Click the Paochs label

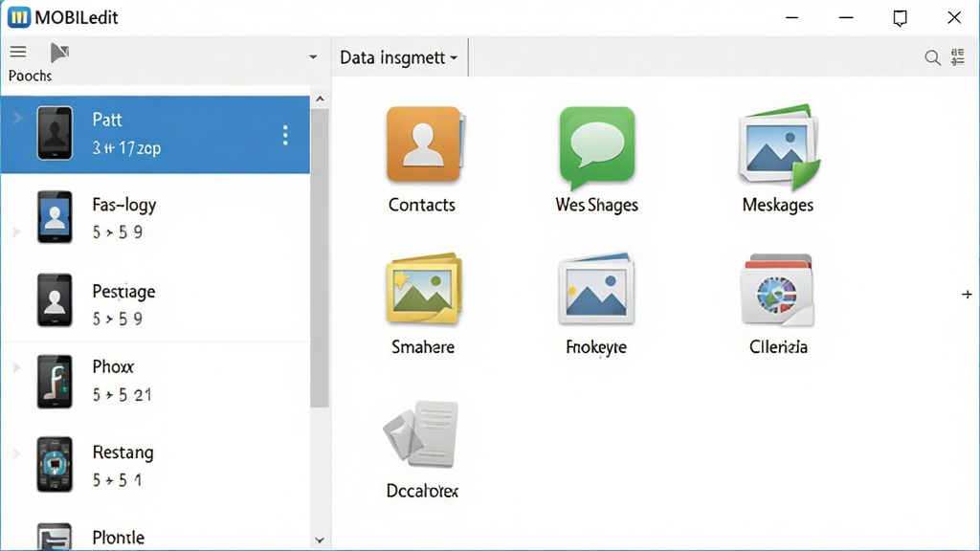click(30, 76)
